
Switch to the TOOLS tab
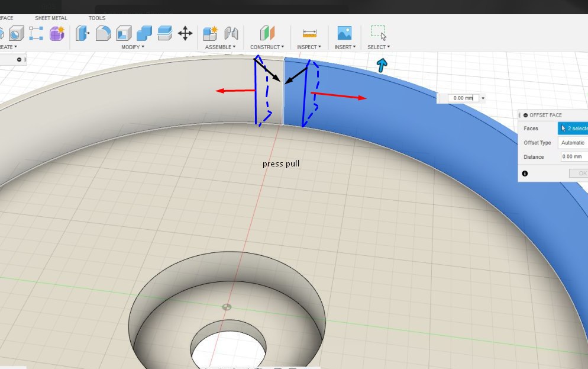pyautogui.click(x=97, y=18)
